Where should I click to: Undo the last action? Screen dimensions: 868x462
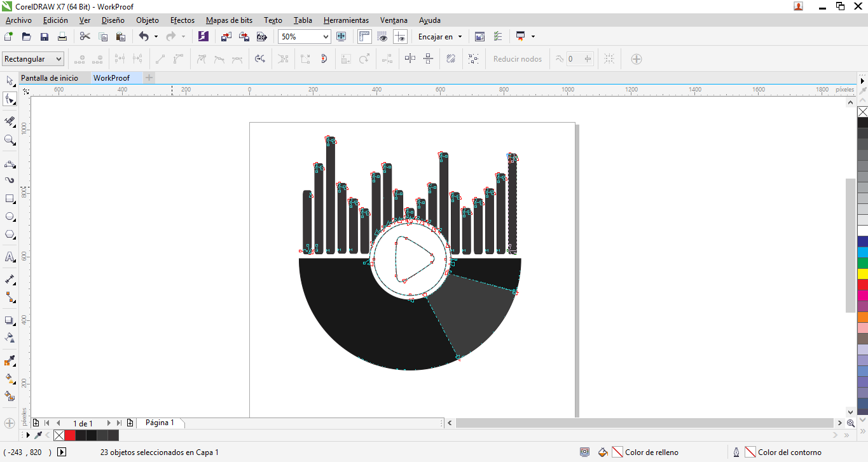click(x=144, y=37)
